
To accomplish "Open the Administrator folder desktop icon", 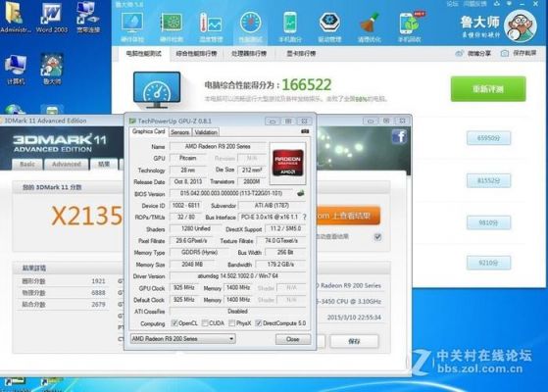I will point(16,18).
